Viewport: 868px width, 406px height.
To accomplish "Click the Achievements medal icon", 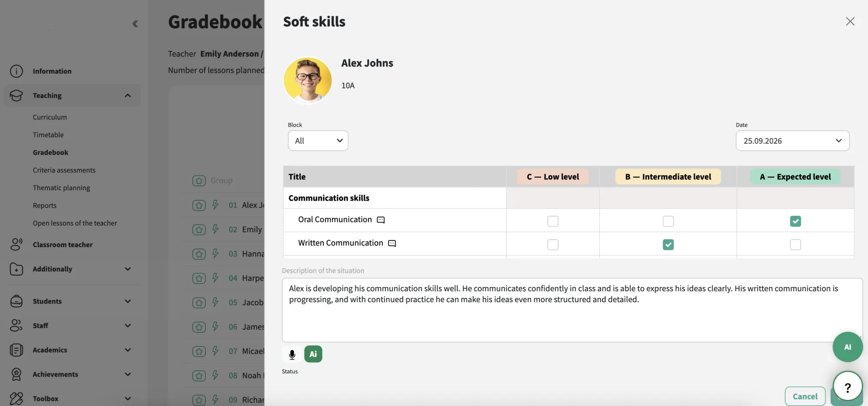I will pyautogui.click(x=16, y=374).
